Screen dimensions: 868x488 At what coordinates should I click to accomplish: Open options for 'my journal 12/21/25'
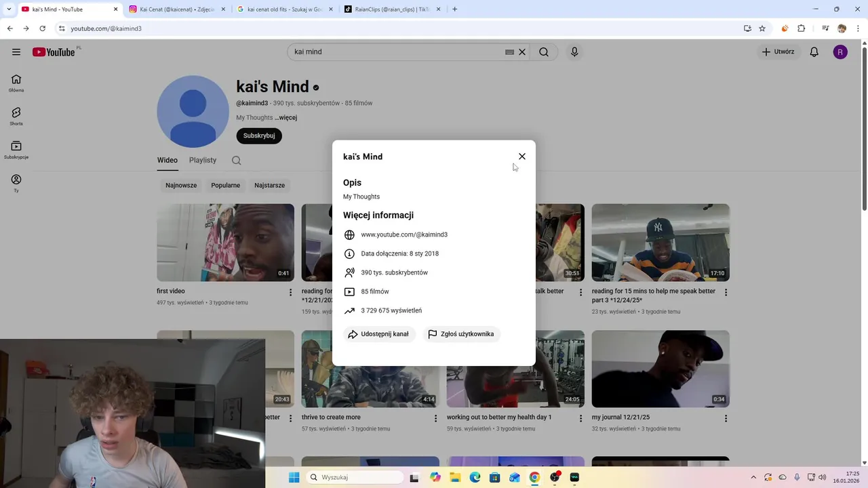pyautogui.click(x=726, y=419)
